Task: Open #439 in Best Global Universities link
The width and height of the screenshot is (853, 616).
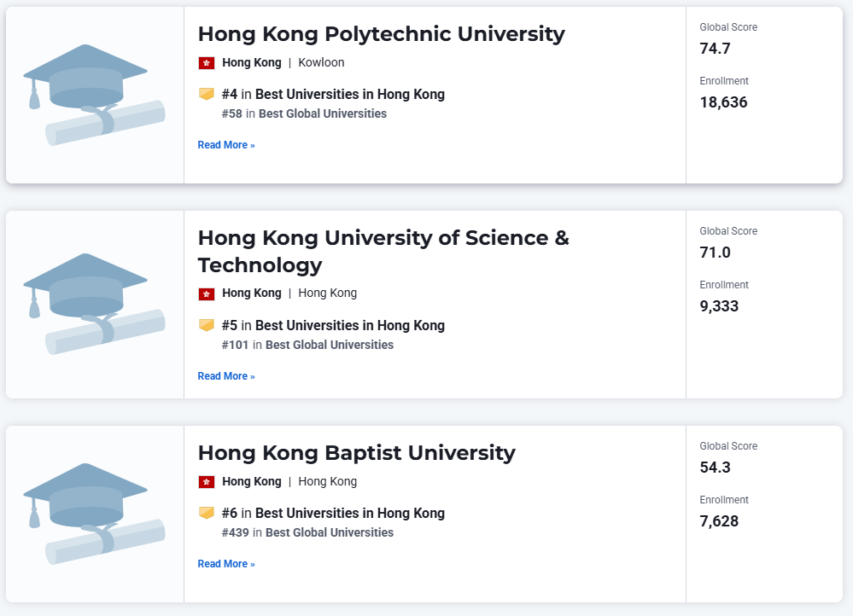Action: tap(329, 532)
